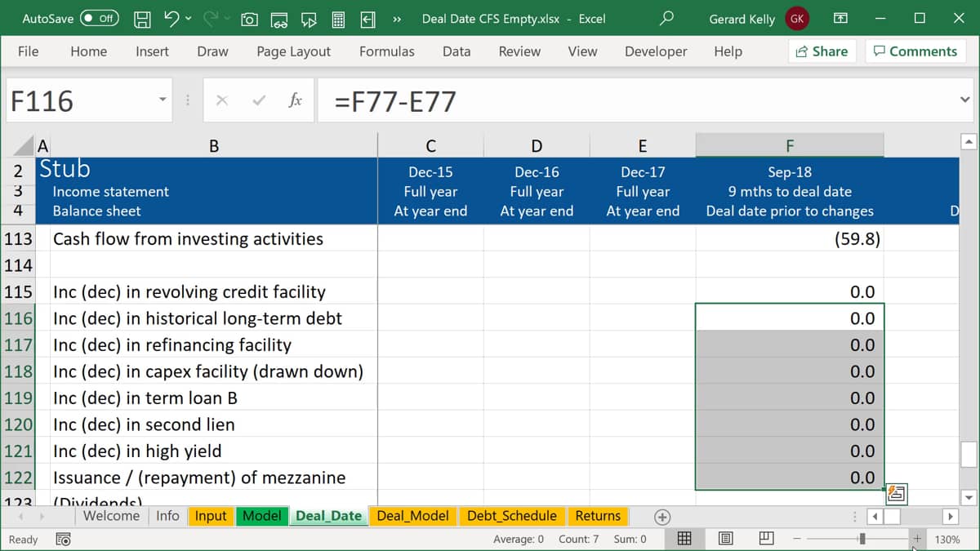Image resolution: width=980 pixels, height=551 pixels.
Task: Switch to the Input sheet tab
Action: [211, 516]
